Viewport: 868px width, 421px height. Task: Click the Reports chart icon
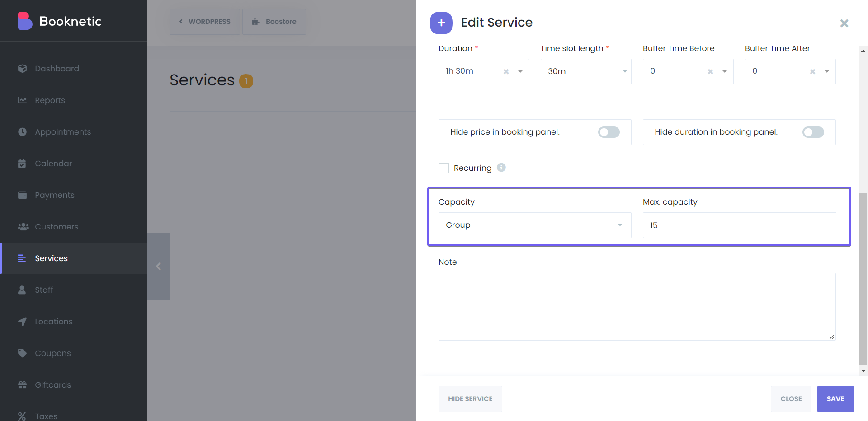click(22, 100)
